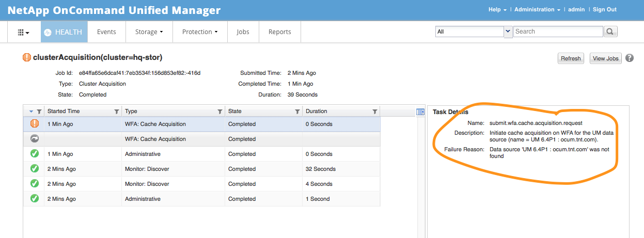Screen dimensions: 644x238
Task: Click the Task Details panel heading
Action: 451,112
